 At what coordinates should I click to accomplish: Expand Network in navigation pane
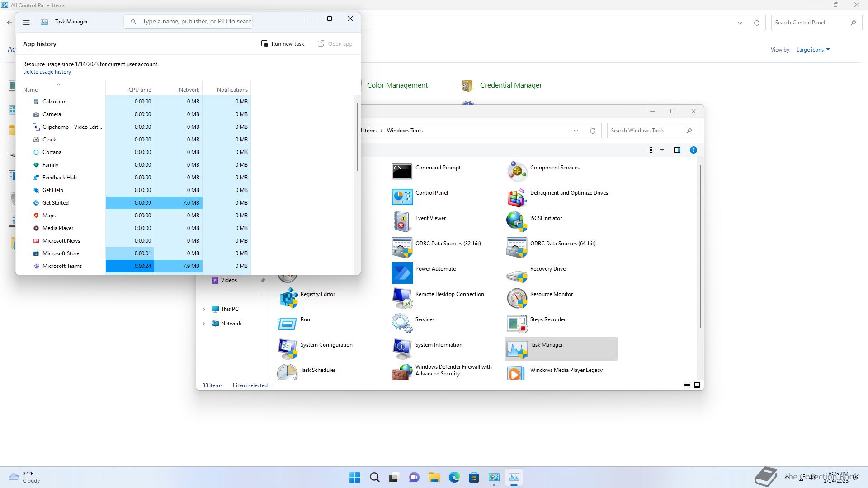(x=203, y=324)
